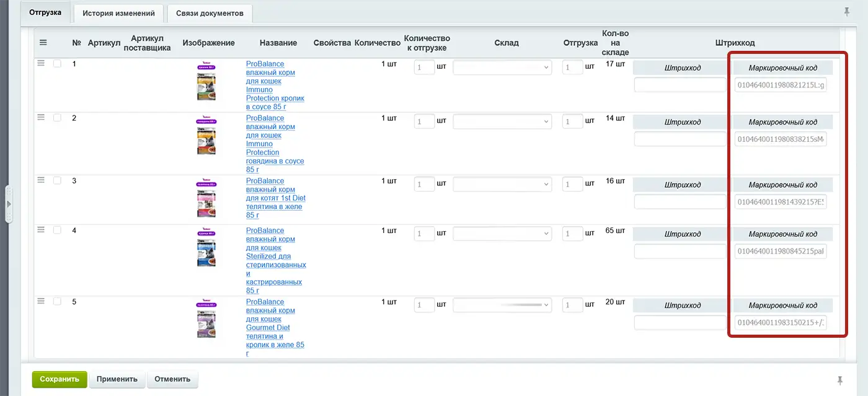Expand the Склад dropdown in row 5

pos(502,305)
